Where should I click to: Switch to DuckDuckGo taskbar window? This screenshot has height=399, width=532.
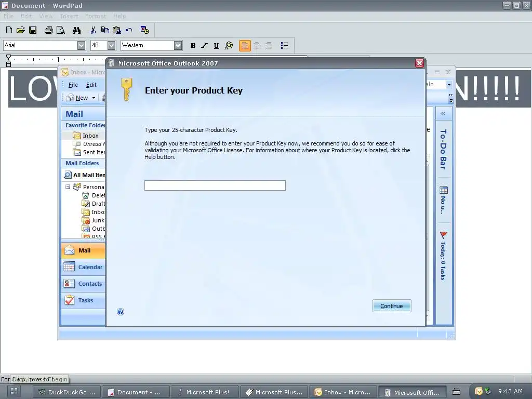[67, 392]
